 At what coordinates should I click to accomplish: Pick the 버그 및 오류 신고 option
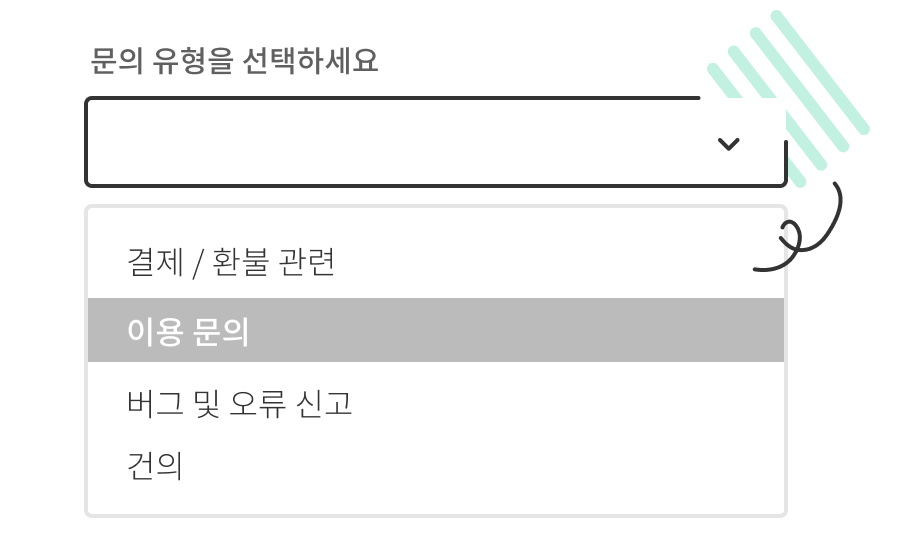click(436, 404)
